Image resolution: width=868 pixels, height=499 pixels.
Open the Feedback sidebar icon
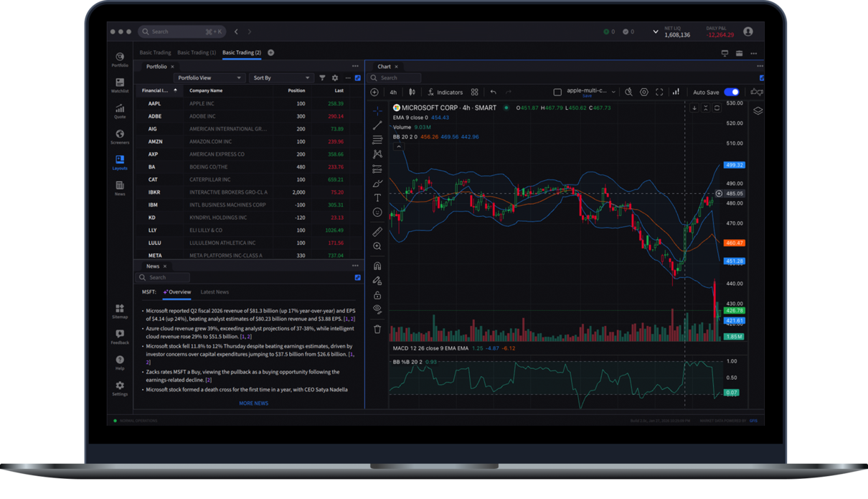click(120, 337)
